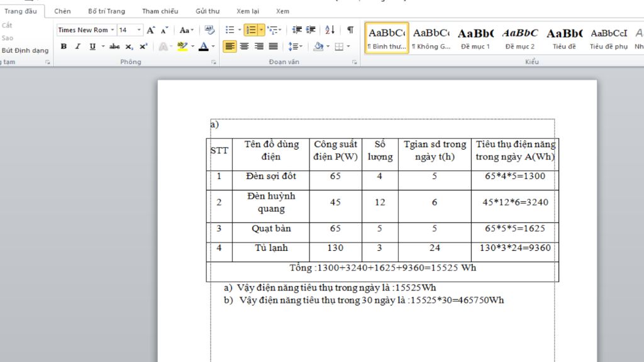644x362 pixels.
Task: Click the numbering list icon
Action: tap(250, 30)
